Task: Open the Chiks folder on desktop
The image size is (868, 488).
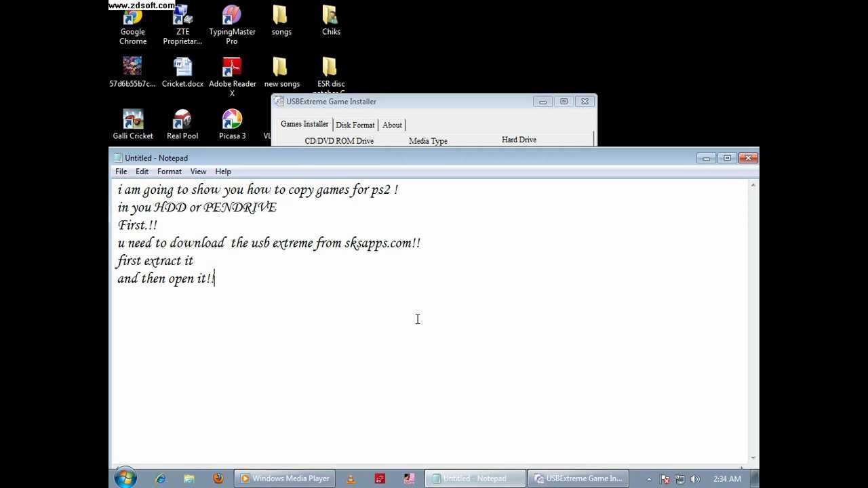Action: coord(331,22)
